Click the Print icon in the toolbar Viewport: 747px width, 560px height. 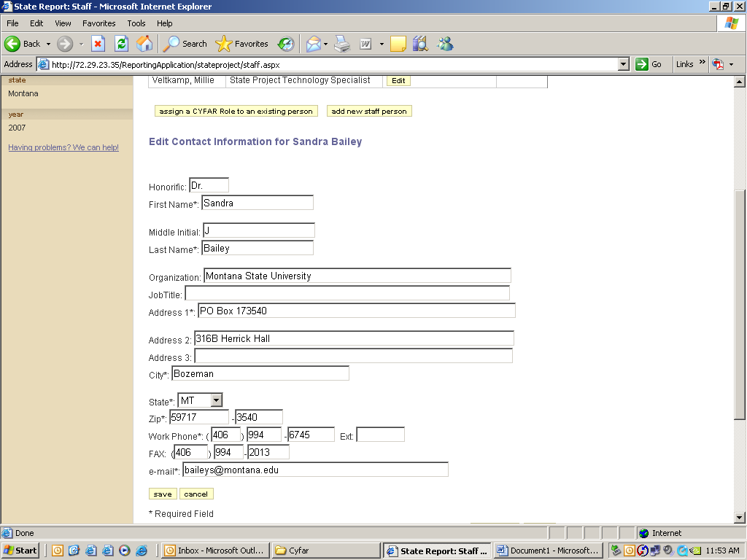342,44
